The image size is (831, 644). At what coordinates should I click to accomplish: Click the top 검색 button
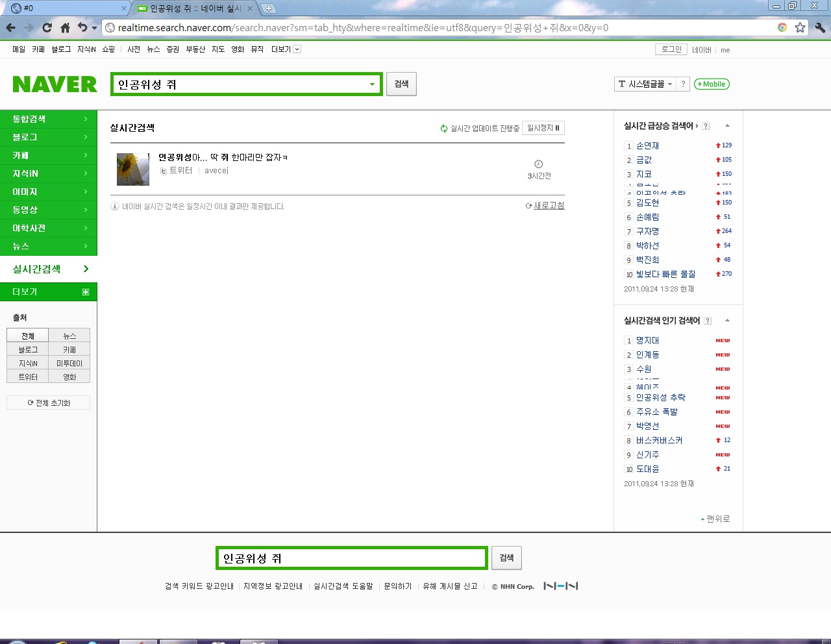click(x=401, y=84)
